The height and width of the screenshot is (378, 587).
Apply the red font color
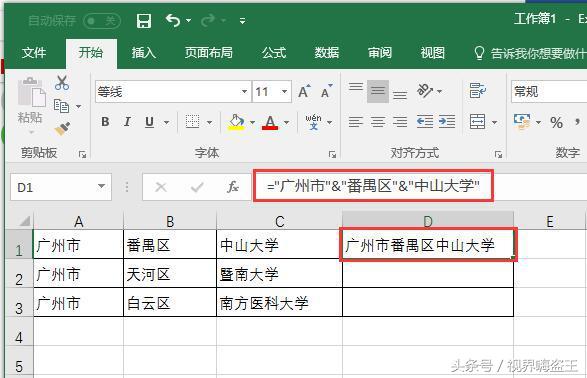270,122
